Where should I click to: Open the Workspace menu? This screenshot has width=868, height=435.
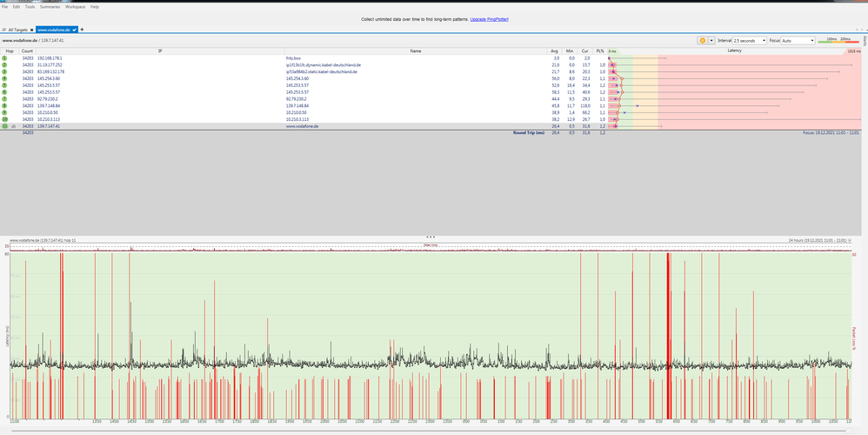(75, 6)
